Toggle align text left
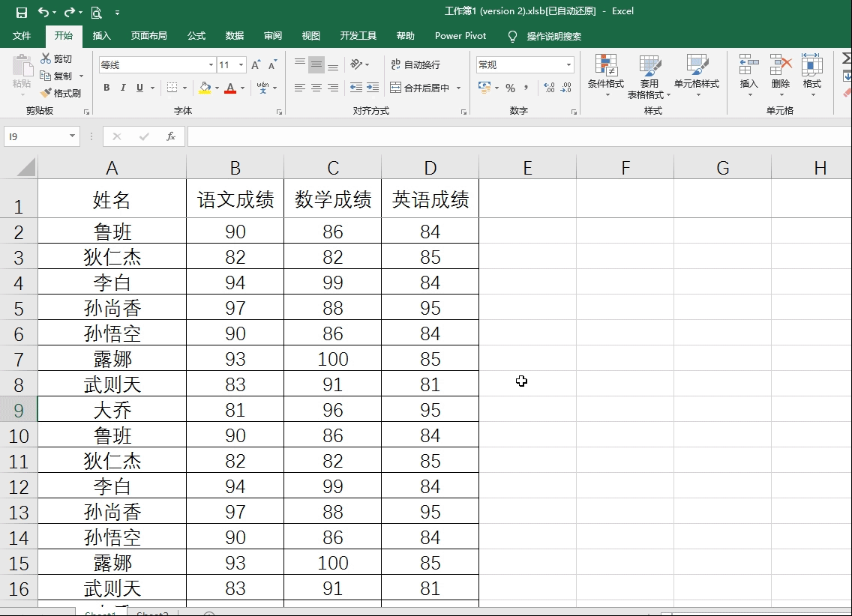The image size is (852, 616). pyautogui.click(x=299, y=88)
